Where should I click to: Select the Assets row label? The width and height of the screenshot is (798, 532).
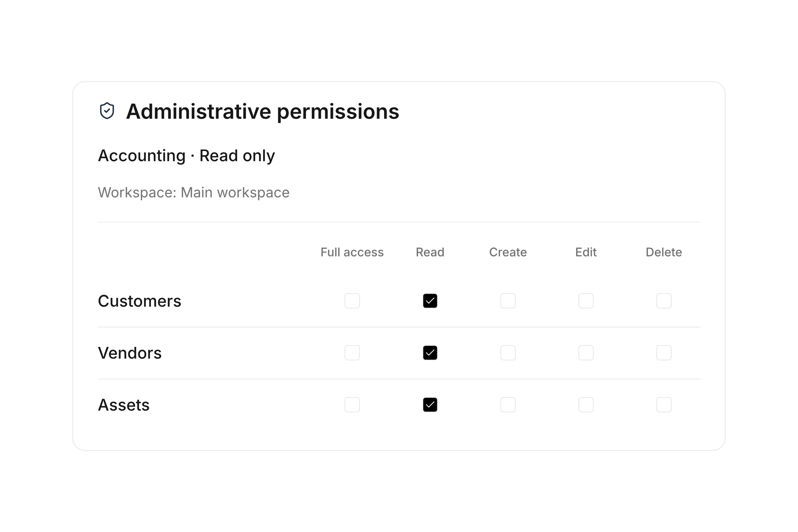coord(124,405)
